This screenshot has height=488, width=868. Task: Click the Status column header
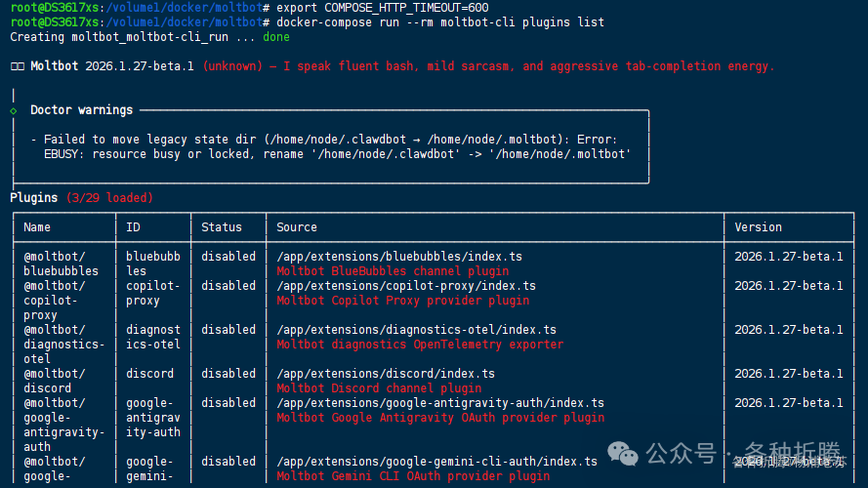click(x=222, y=227)
